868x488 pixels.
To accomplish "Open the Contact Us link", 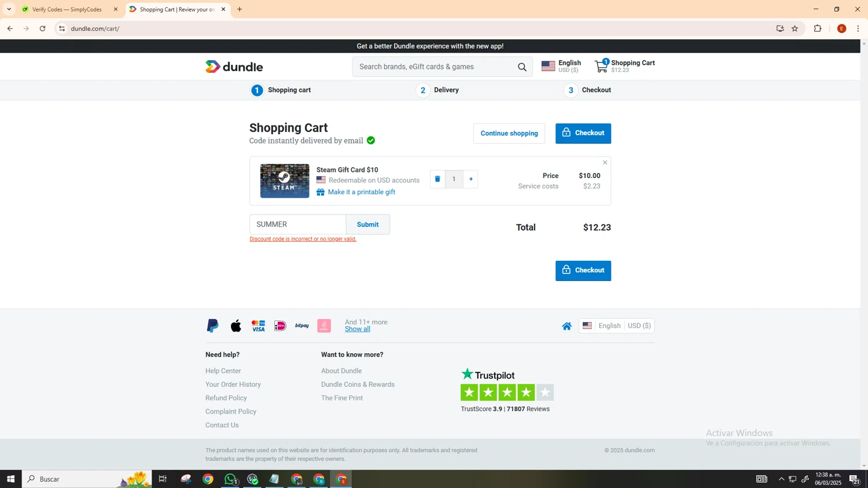I will (x=222, y=426).
